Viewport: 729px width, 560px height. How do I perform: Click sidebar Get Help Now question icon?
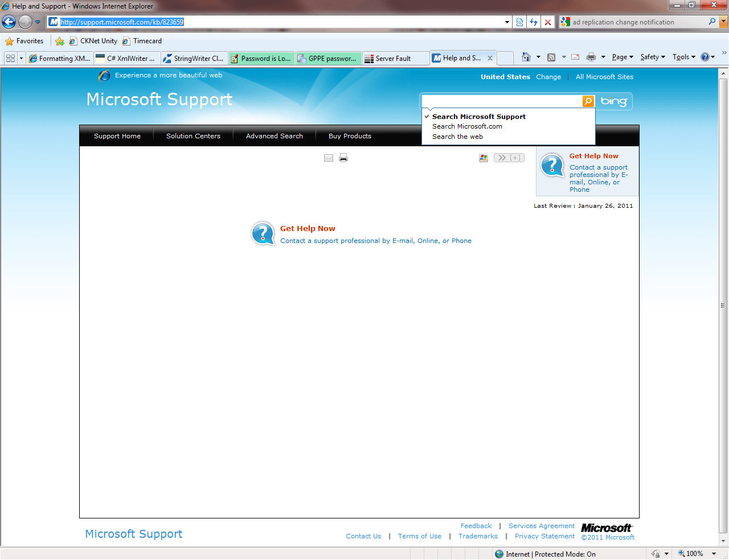[x=552, y=165]
